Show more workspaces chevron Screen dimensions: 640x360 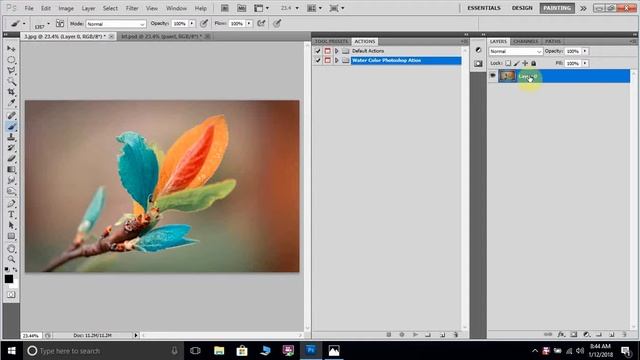tap(583, 8)
